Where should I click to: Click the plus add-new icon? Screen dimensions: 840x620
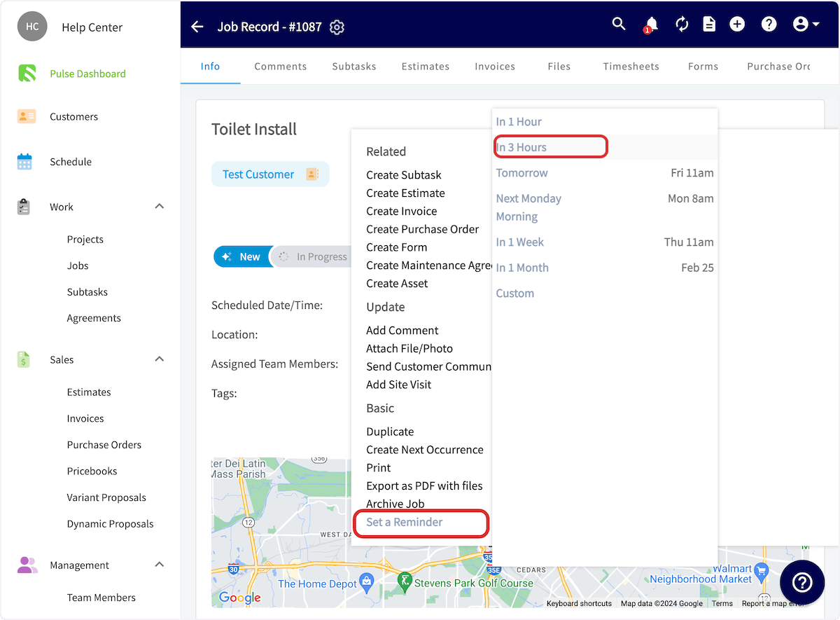point(737,24)
